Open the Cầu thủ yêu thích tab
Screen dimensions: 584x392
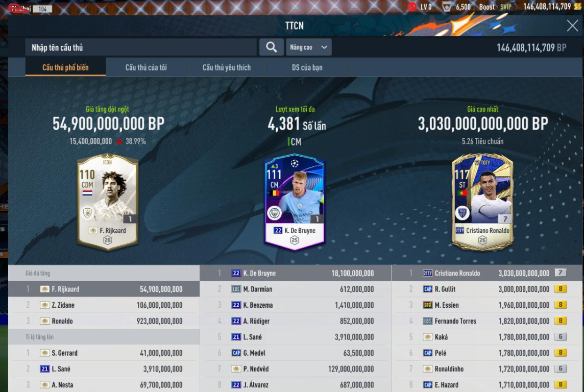pyautogui.click(x=227, y=67)
